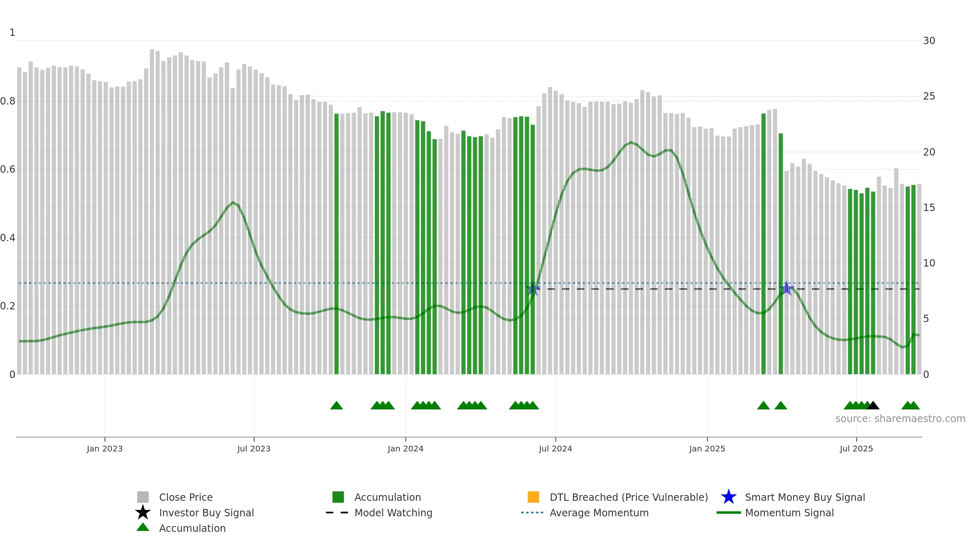Click the DTL Breached (Price Vulnerable) label
The image size is (980, 551).
[x=629, y=497]
